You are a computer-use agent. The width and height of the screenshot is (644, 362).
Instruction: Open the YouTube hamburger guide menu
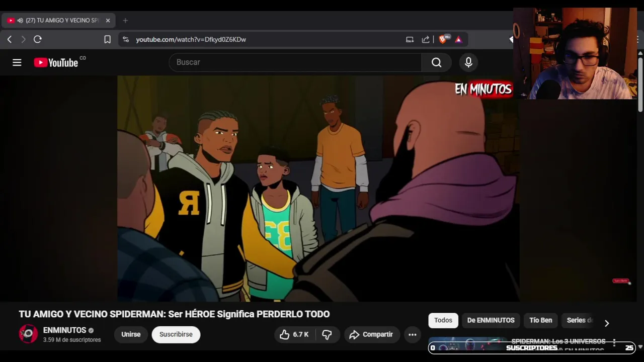17,62
